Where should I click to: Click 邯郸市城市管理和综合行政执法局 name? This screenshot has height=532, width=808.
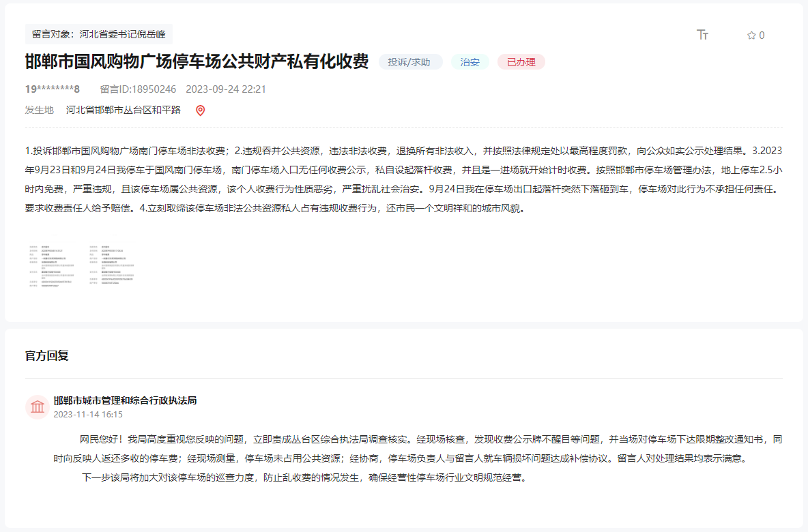[x=125, y=400]
